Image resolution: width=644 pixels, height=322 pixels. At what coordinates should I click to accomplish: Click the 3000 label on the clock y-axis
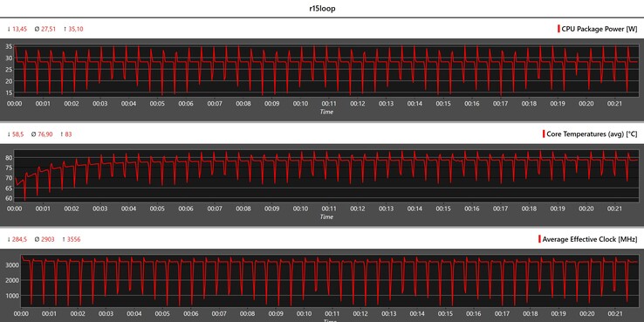[12, 265]
